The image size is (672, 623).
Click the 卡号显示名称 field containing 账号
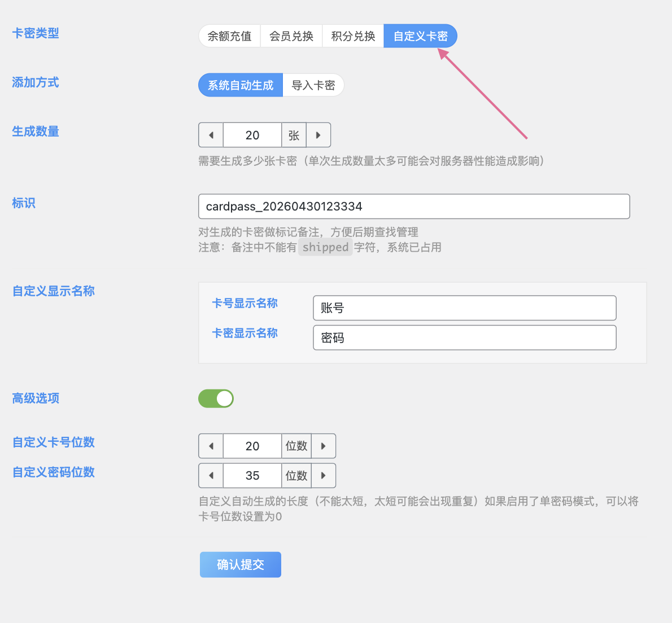tap(465, 308)
